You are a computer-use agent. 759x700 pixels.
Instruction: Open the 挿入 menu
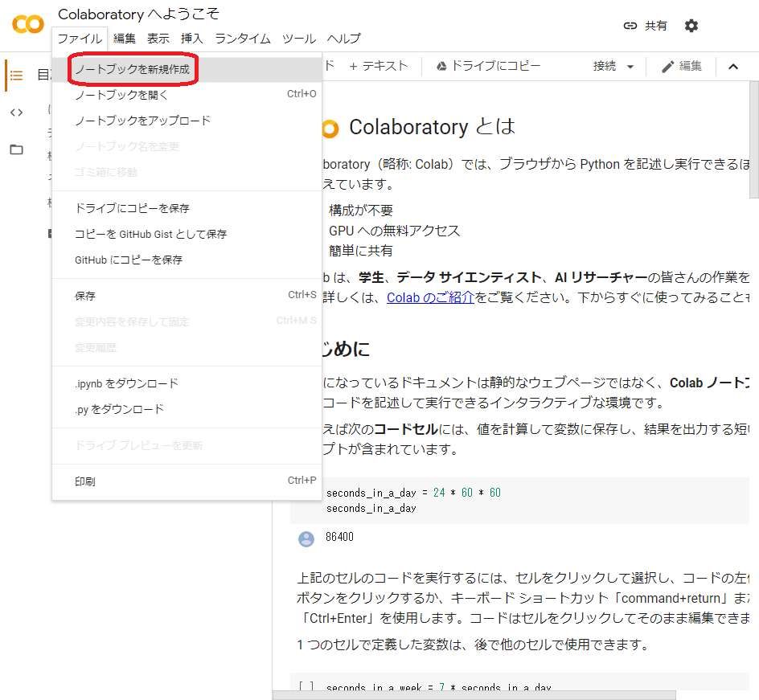coord(191,39)
